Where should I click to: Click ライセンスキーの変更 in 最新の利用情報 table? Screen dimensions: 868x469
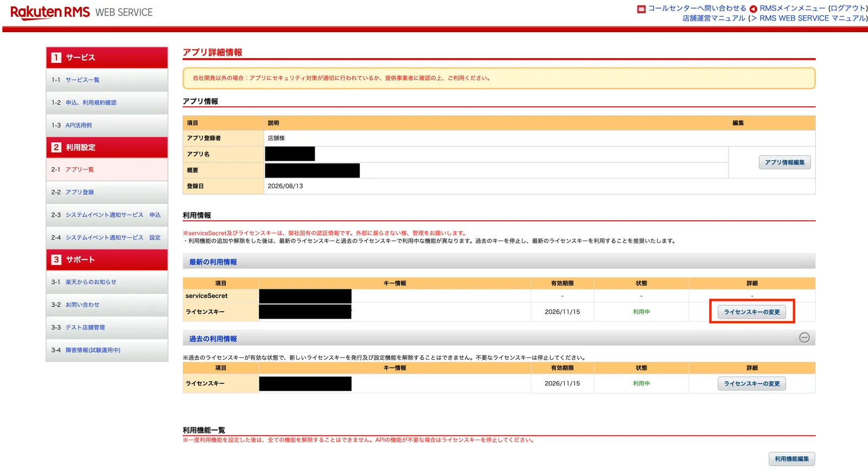[752, 312]
